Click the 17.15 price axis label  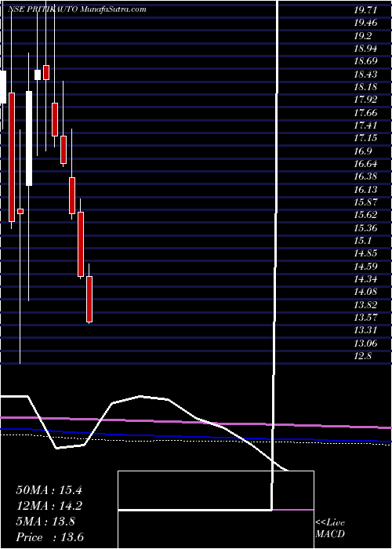[365, 138]
